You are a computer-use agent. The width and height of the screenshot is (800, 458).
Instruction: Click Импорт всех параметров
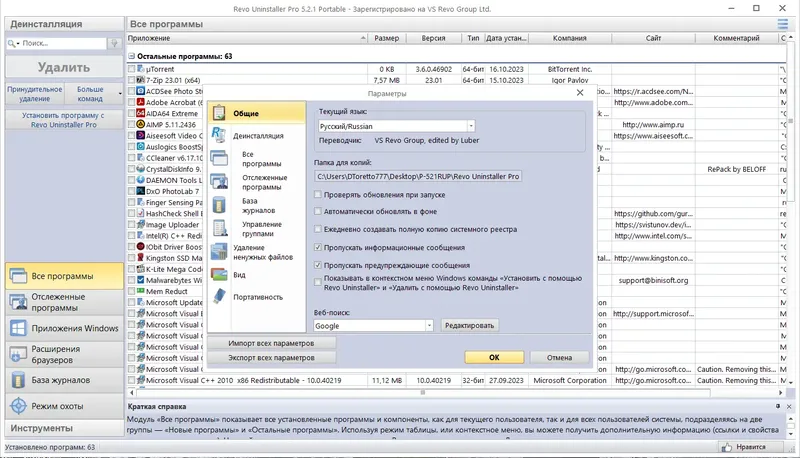[271, 343]
